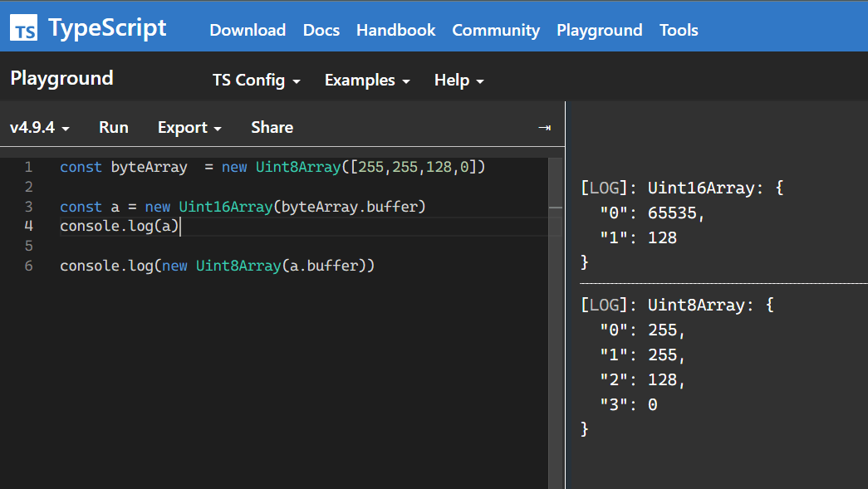
Task: Click the [LOG]: Uint16Array output header
Action: (683, 188)
